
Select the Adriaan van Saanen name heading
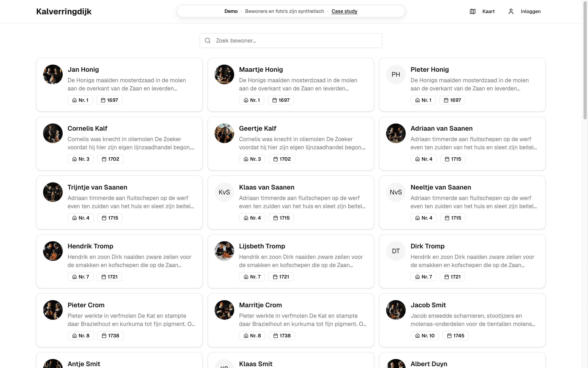(441, 129)
